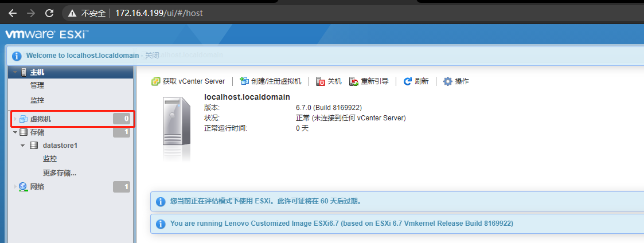The image size is (644, 243).
Task: Click 关机 toolbar button
Action: 329,81
